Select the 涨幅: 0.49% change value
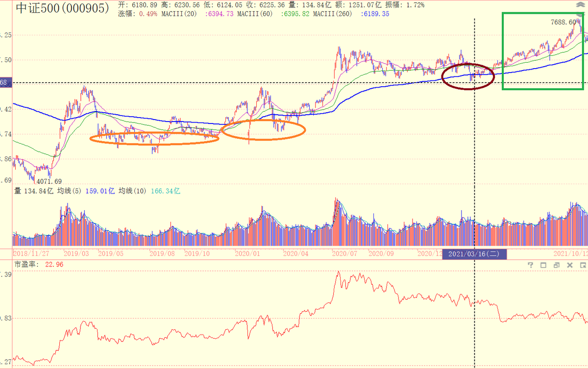This screenshot has width=588, height=369. coord(138,14)
